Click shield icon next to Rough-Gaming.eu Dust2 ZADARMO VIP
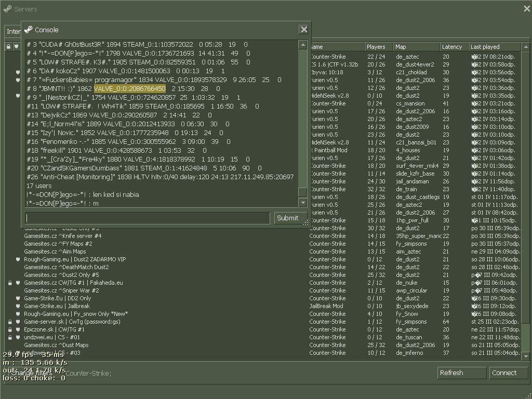 [x=18, y=259]
